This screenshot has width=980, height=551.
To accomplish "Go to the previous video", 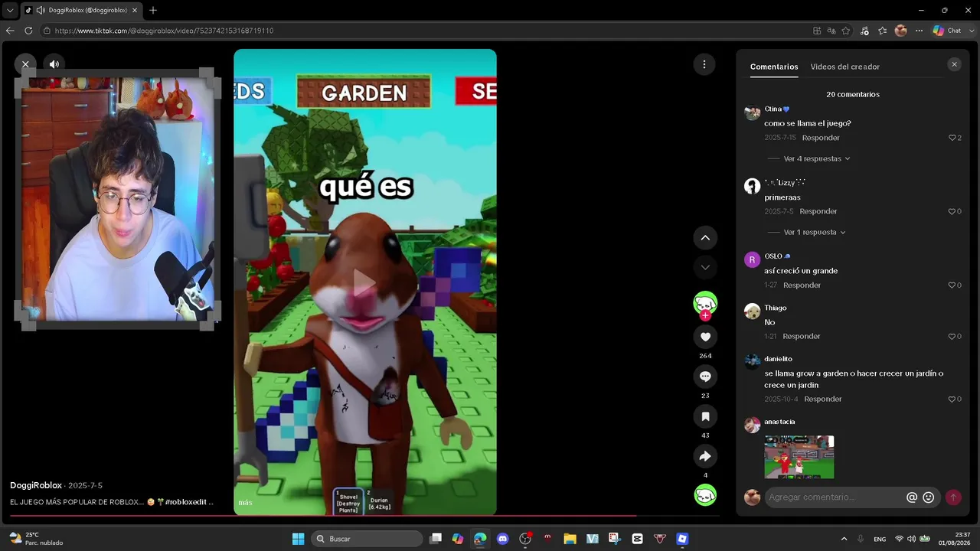I will pos(705,238).
